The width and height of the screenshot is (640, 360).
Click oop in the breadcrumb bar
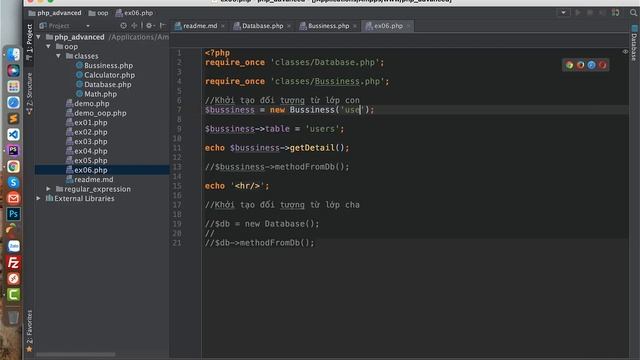(98, 13)
